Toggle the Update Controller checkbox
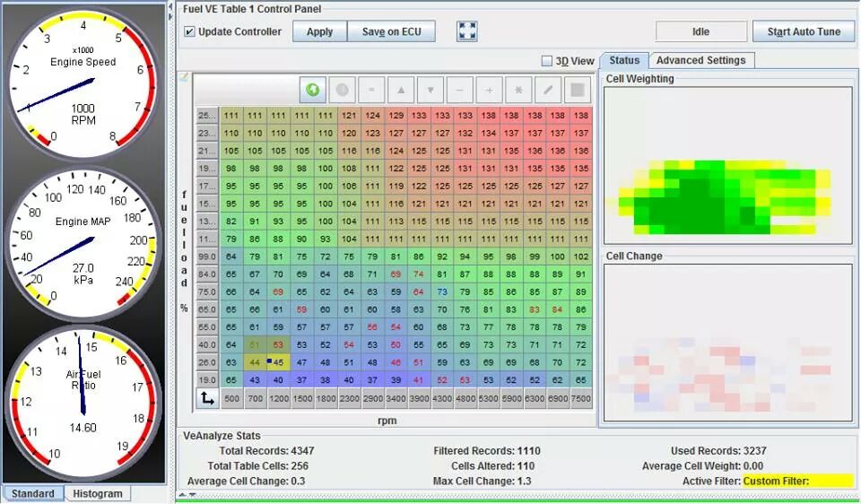Image resolution: width=861 pixels, height=504 pixels. tap(190, 31)
